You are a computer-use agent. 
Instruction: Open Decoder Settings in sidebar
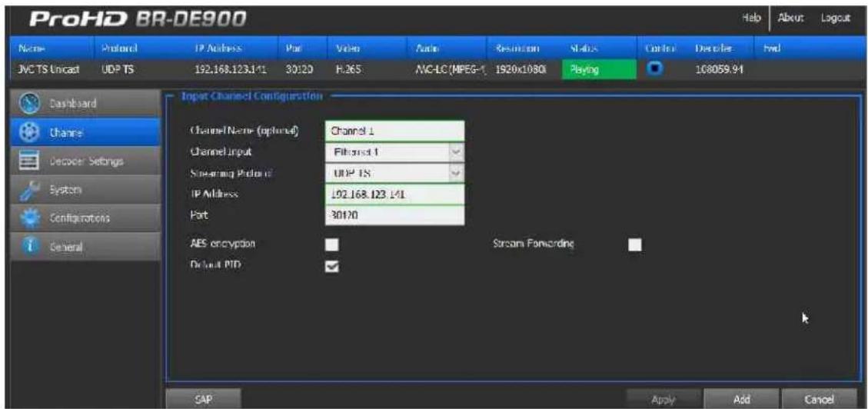[86, 161]
